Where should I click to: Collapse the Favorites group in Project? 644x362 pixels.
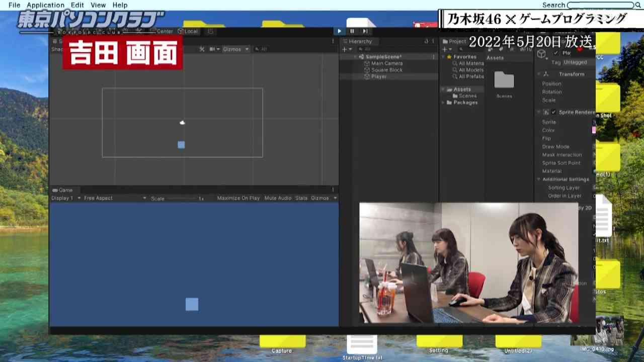coord(443,57)
